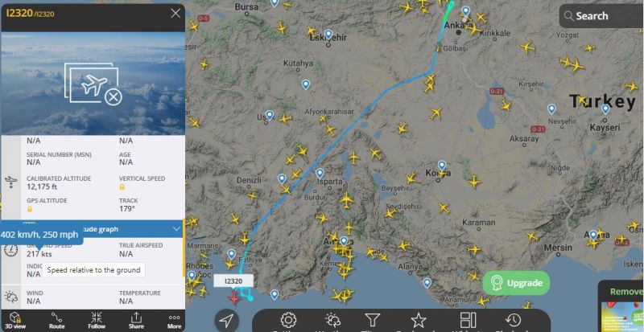Show the Route of the flight
The height and width of the screenshot is (332, 644).
[x=56, y=320]
